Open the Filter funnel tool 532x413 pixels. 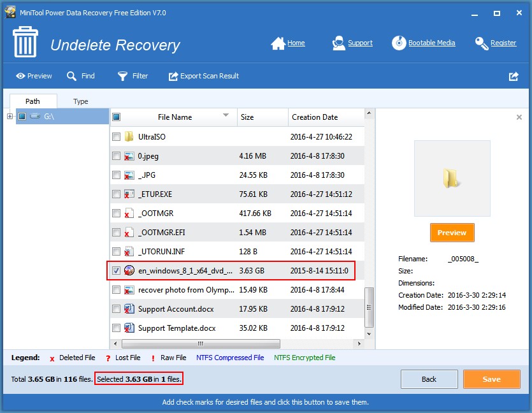tap(123, 76)
